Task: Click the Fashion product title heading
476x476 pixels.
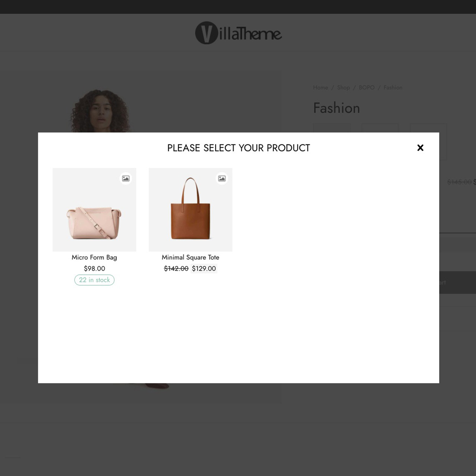Action: tap(337, 108)
